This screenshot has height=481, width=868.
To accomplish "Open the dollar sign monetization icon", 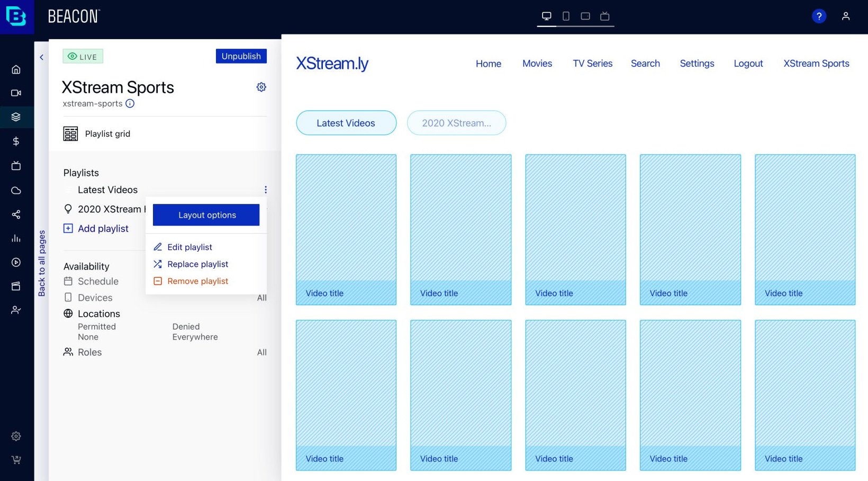I will click(16, 141).
